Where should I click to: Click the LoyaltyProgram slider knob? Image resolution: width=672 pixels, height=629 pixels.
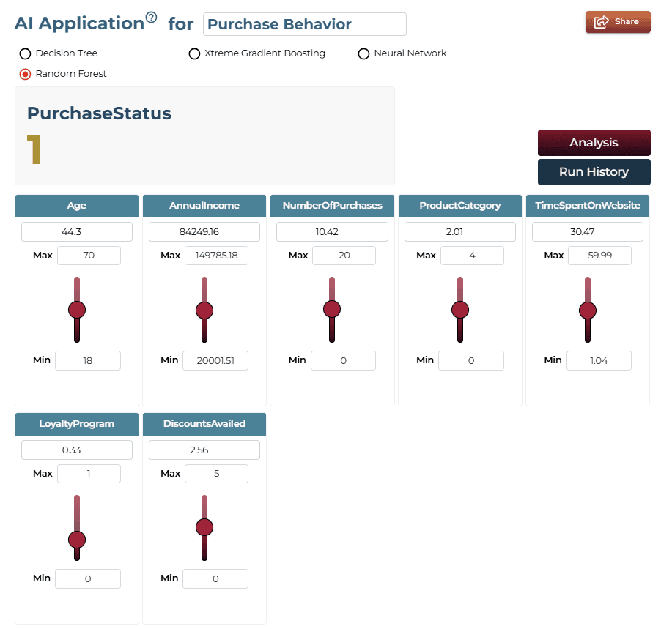tap(77, 540)
